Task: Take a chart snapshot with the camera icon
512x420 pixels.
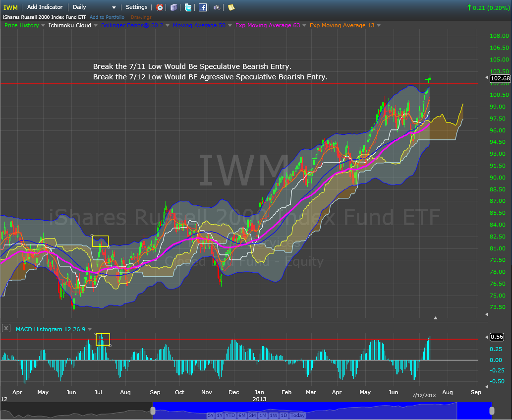Action: tap(217, 7)
